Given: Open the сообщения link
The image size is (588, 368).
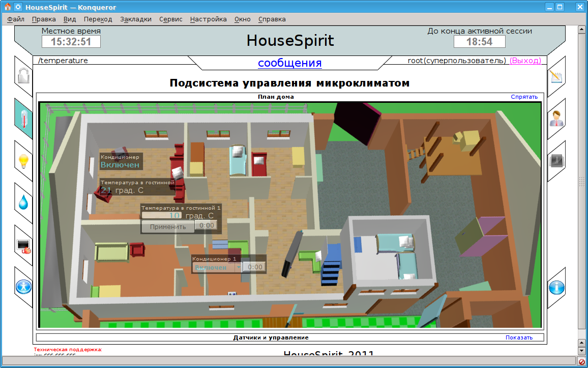Looking at the screenshot, I should point(289,63).
